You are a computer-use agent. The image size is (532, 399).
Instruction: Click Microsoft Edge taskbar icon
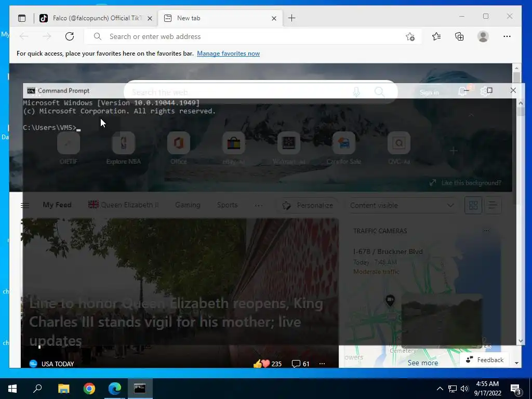(x=115, y=389)
